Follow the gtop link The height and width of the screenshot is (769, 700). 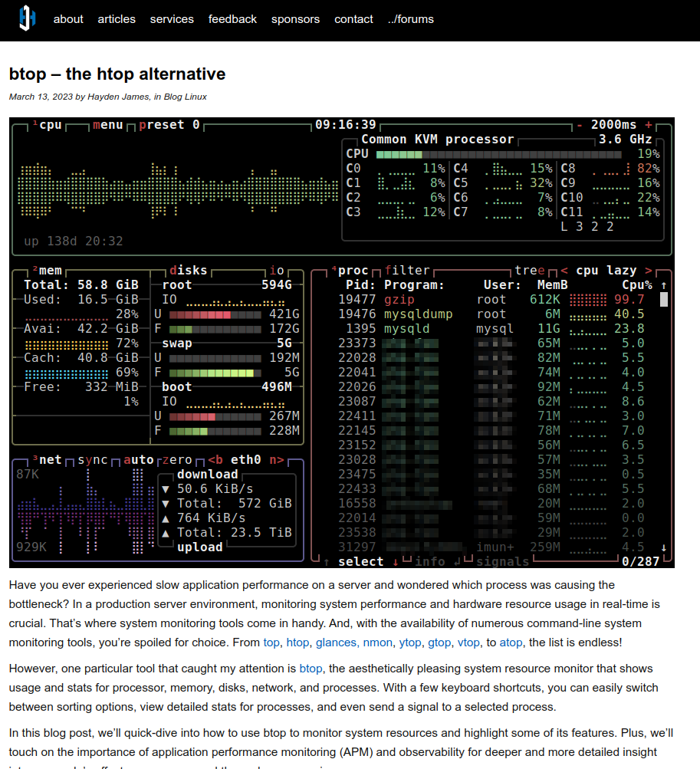439,642
